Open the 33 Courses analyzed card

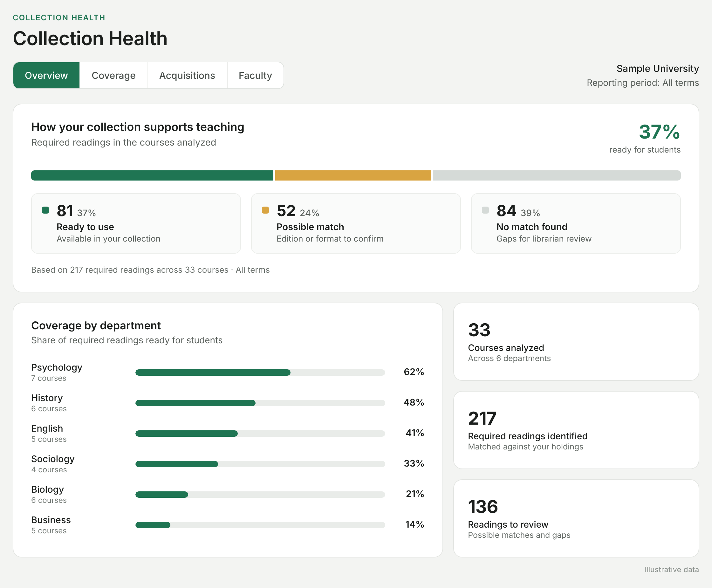click(576, 342)
